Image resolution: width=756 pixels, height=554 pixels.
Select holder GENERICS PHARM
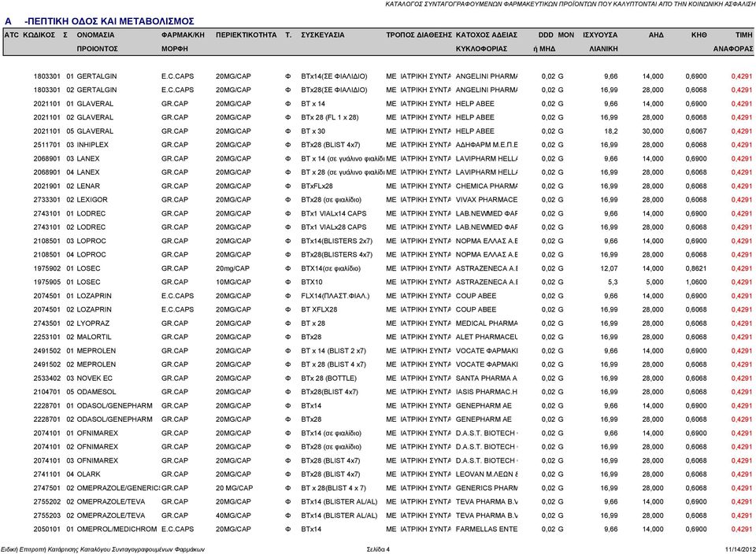pyautogui.click(x=487, y=488)
